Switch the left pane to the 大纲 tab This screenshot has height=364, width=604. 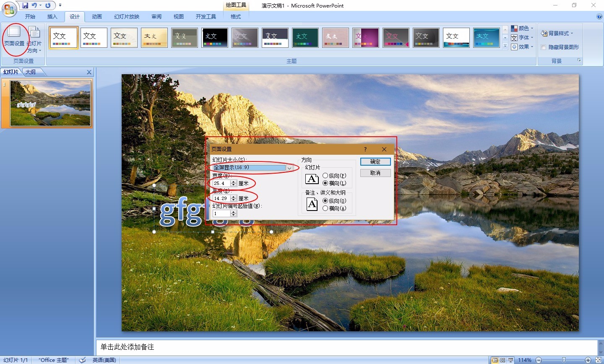[x=31, y=72]
